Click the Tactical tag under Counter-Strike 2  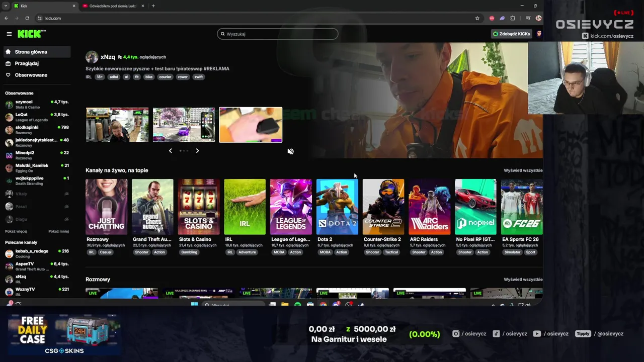point(391,252)
